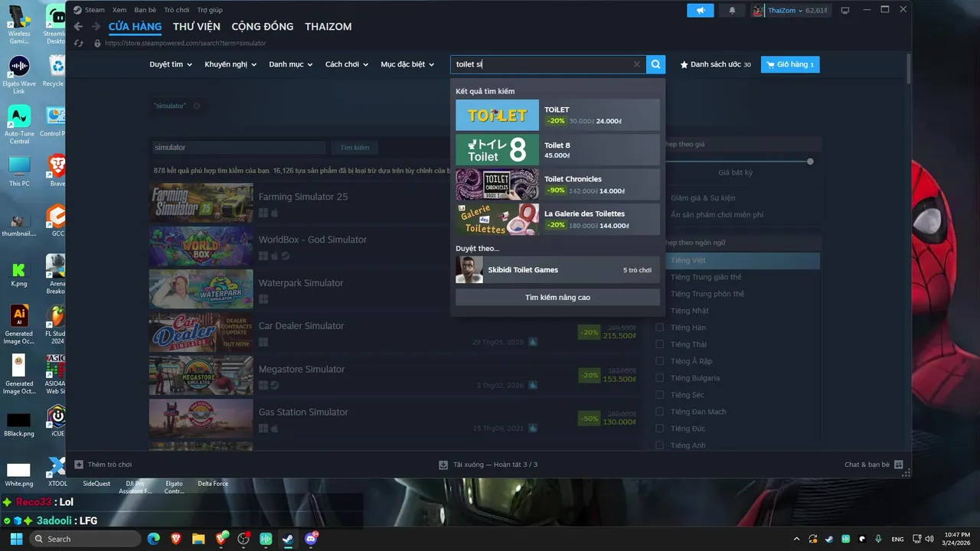Switch to the CỘNG ĐỒNG tab

tap(263, 27)
